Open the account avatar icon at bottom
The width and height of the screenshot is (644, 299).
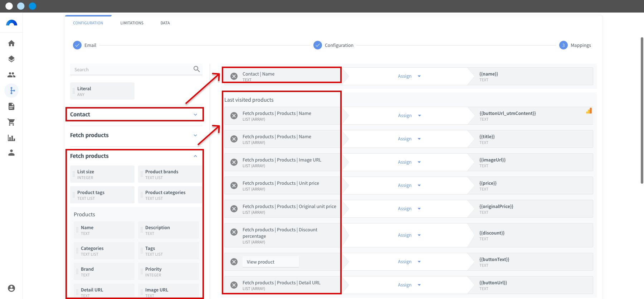[11, 288]
